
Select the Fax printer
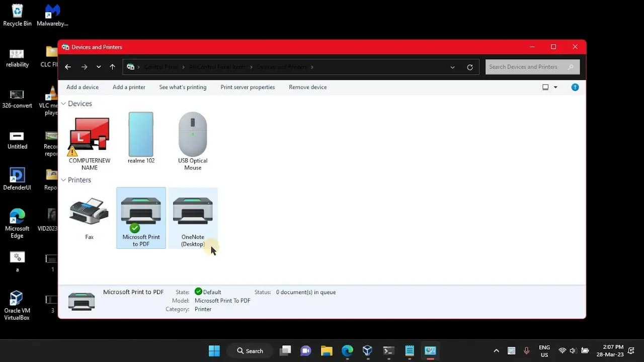point(89,211)
